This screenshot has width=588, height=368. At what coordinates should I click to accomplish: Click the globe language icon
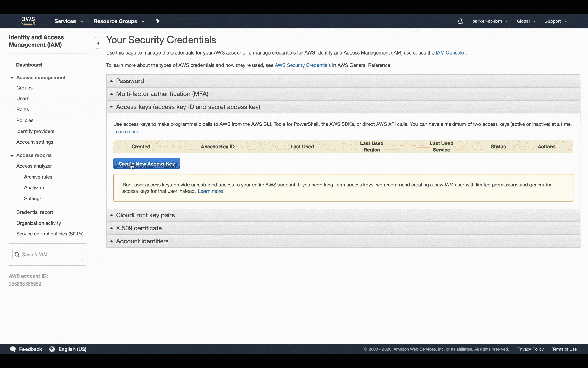coord(52,349)
